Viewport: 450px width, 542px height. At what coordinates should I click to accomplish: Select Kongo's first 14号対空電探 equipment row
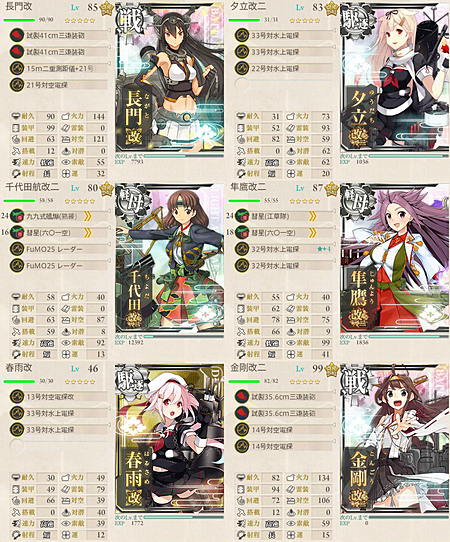point(284,430)
